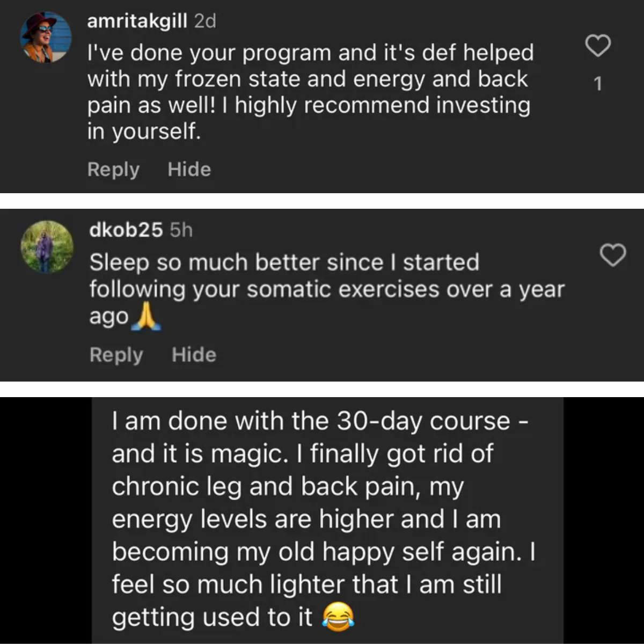The width and height of the screenshot is (644, 644).
Task: Reply to amritakgill's comment
Action: (x=113, y=170)
